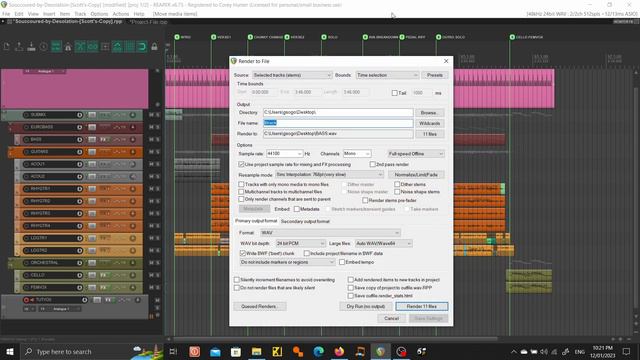Mute the RHYGTR1 track
The image size is (640, 360).
coord(151,189)
